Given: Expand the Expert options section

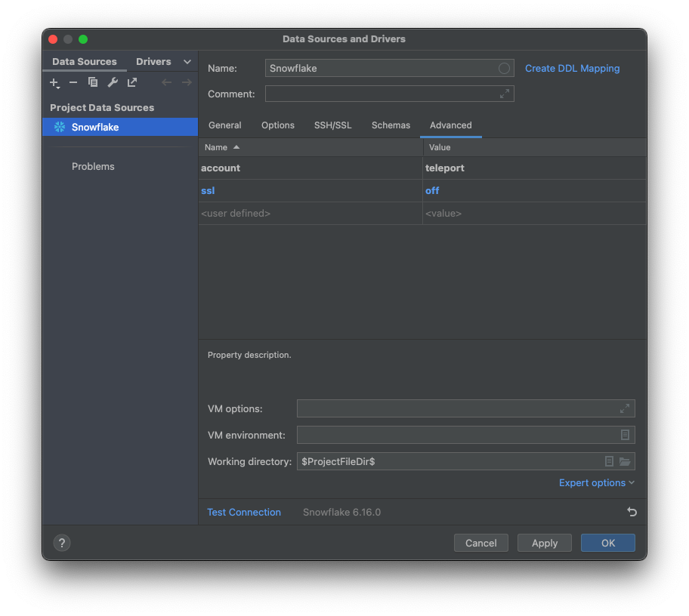Looking at the screenshot, I should (x=596, y=482).
